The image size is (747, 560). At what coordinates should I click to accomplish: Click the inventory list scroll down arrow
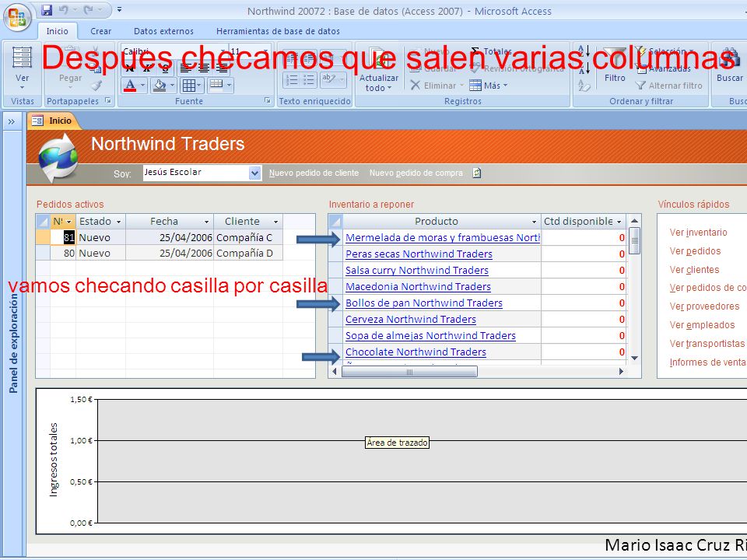[x=635, y=358]
